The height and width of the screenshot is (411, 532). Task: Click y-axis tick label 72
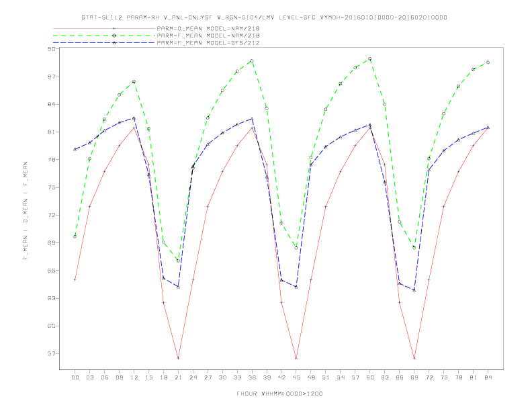coord(51,215)
